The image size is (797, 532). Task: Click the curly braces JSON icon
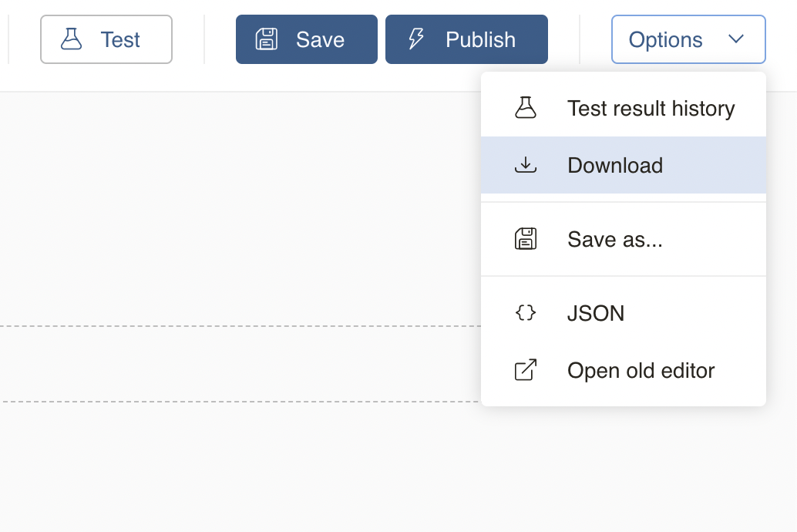tap(526, 313)
